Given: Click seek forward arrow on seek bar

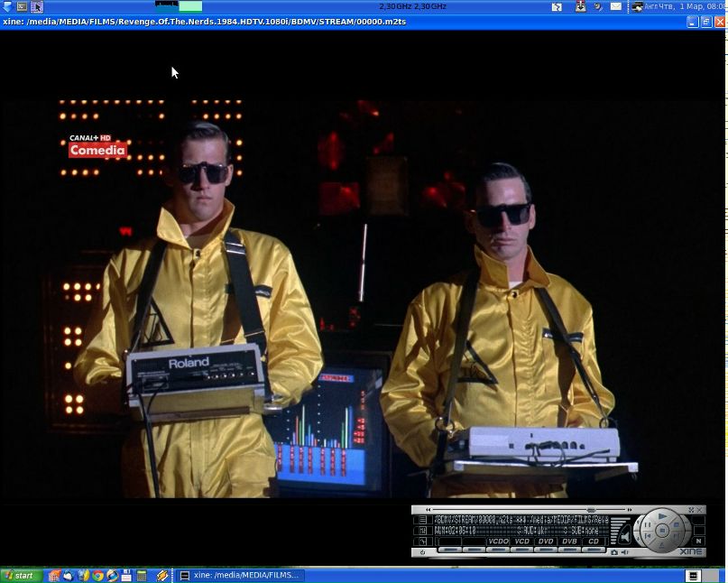Looking at the screenshot, I should [x=630, y=510].
